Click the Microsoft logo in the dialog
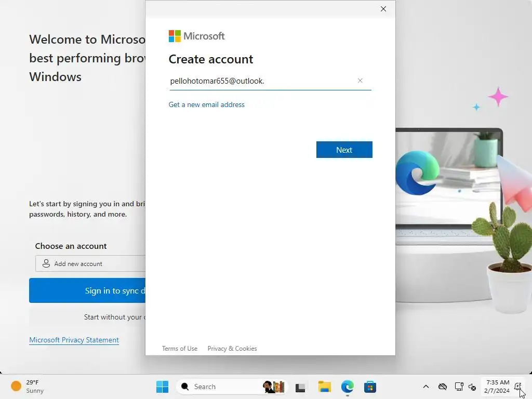 (196, 36)
